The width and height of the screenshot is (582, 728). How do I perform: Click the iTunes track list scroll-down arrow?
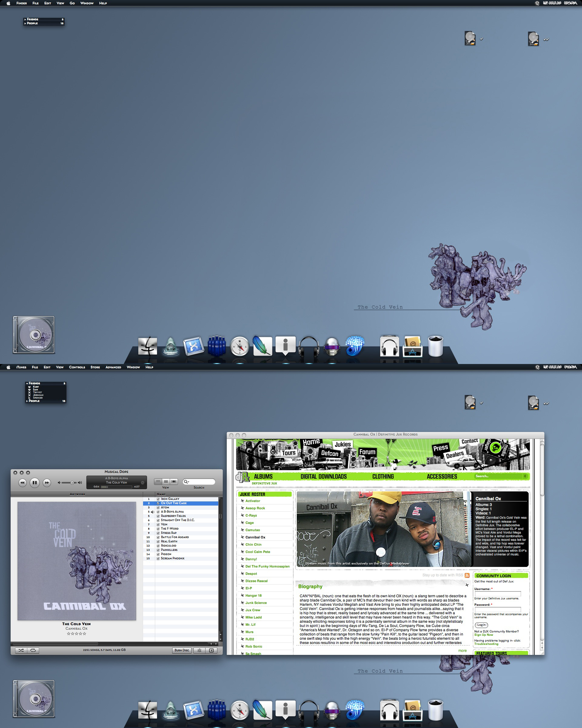point(221,639)
